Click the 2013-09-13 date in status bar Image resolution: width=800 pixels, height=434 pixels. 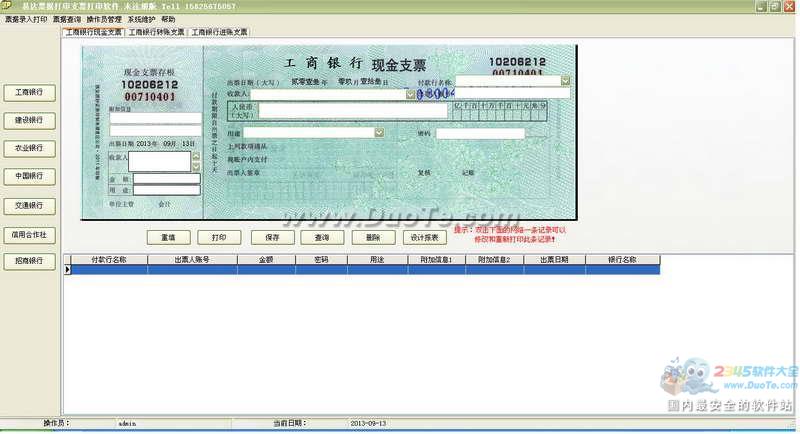(368, 423)
